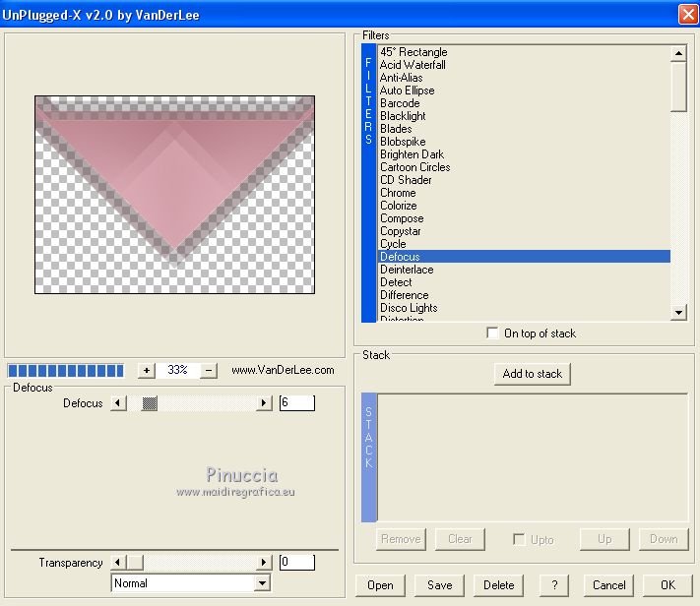Click the Transparency slider thumb
The image size is (700, 606).
(x=135, y=563)
